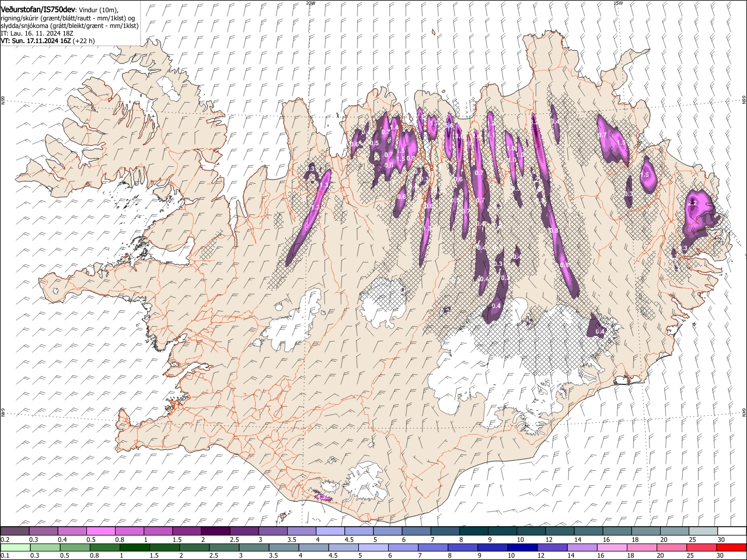Click the 'VT: Sun. 17.11.2024 16Z (+22 h)' line

(47, 41)
